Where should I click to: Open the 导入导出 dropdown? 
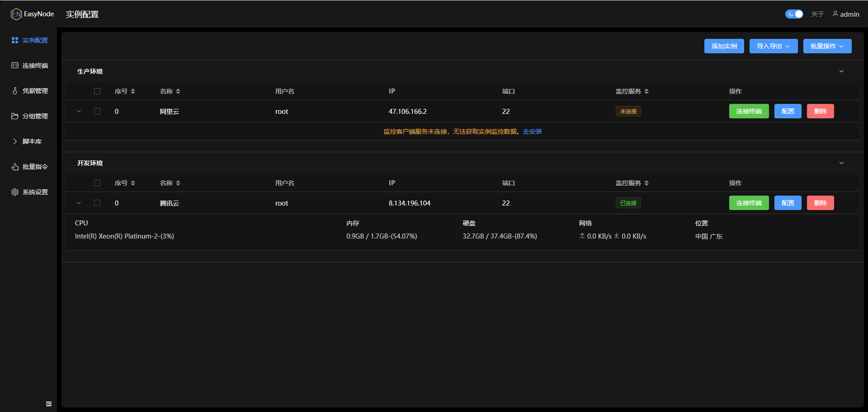[x=773, y=46]
